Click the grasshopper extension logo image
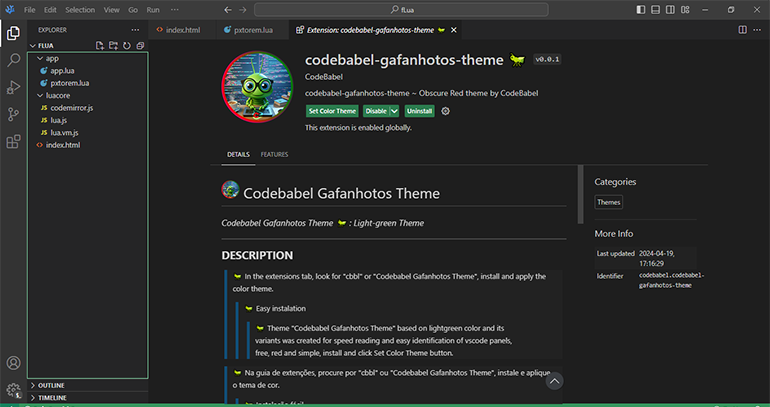The image size is (770, 407). (x=256, y=87)
